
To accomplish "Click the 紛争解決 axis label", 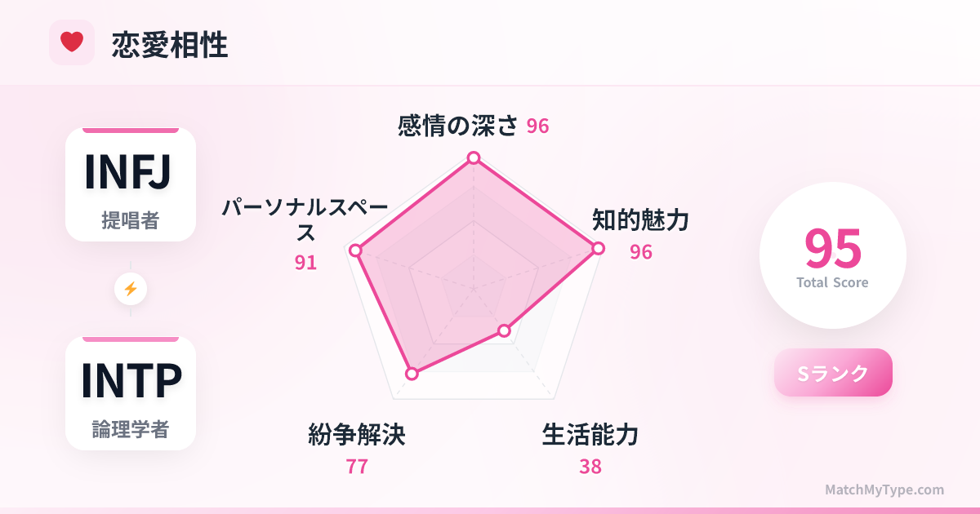I will 357,435.
